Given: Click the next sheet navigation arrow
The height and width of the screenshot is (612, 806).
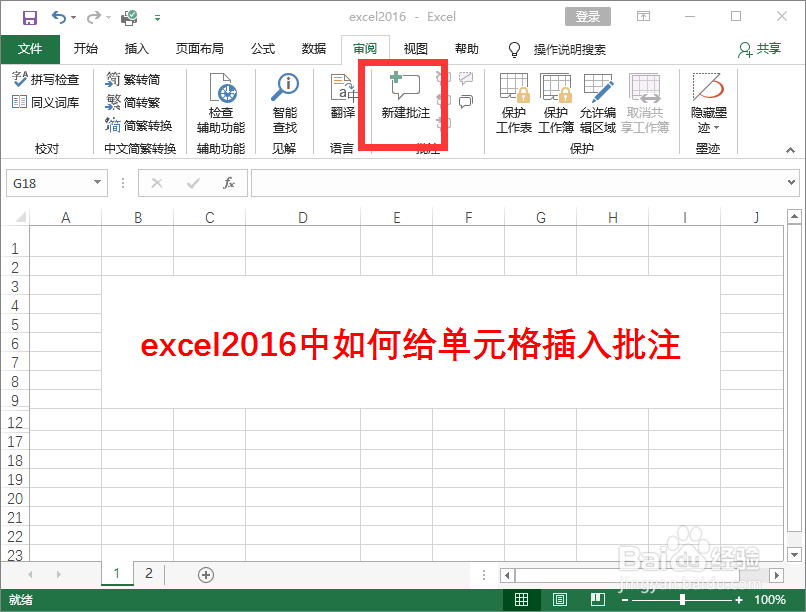Looking at the screenshot, I should click(x=59, y=574).
